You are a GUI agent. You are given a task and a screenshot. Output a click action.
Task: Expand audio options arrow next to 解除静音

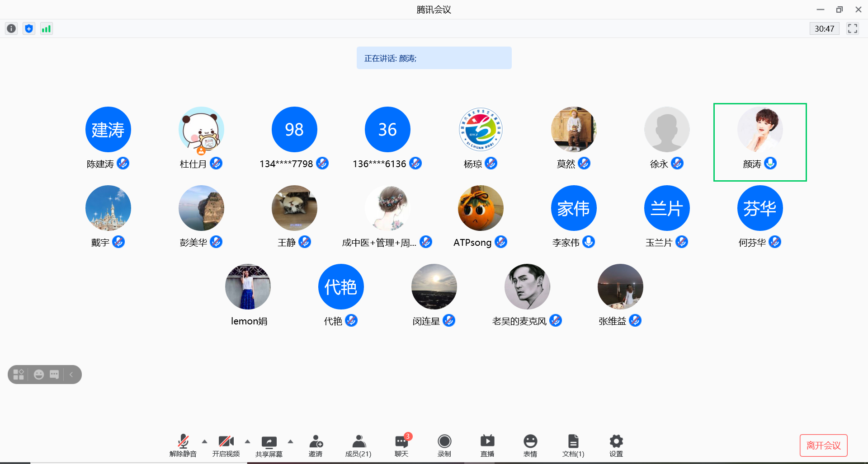[204, 441]
